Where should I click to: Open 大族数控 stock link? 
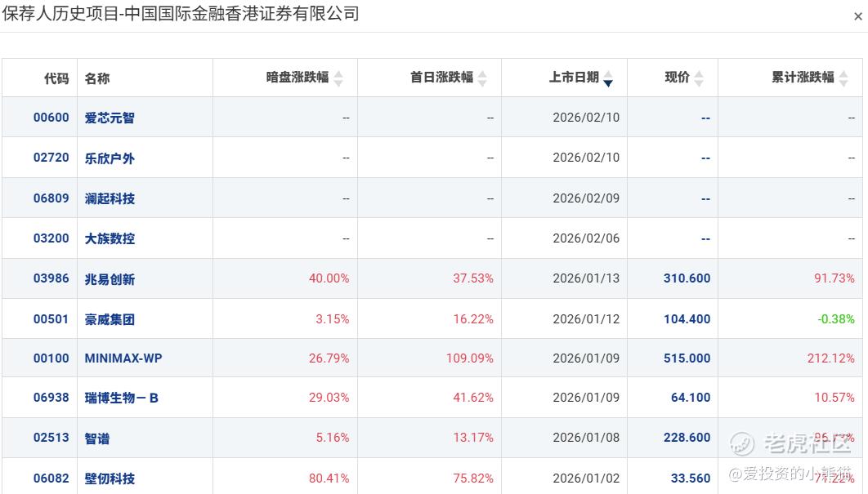click(110, 238)
